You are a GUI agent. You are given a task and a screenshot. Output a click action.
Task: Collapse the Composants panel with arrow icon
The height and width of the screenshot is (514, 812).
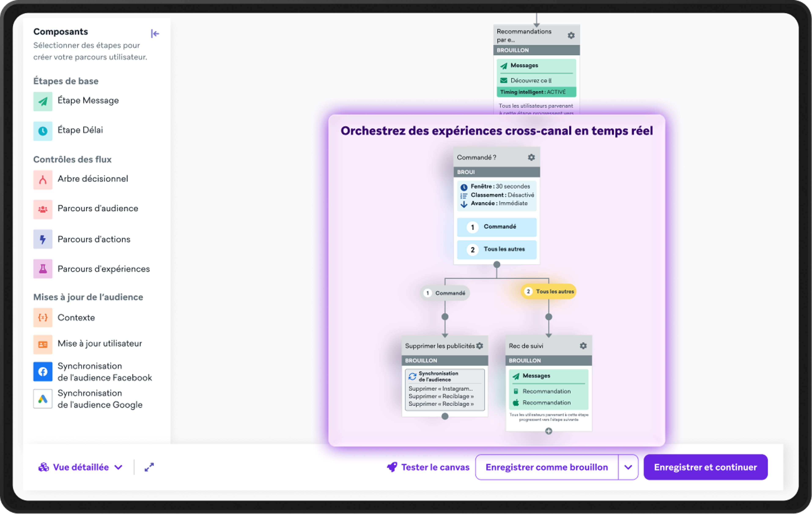155,33
